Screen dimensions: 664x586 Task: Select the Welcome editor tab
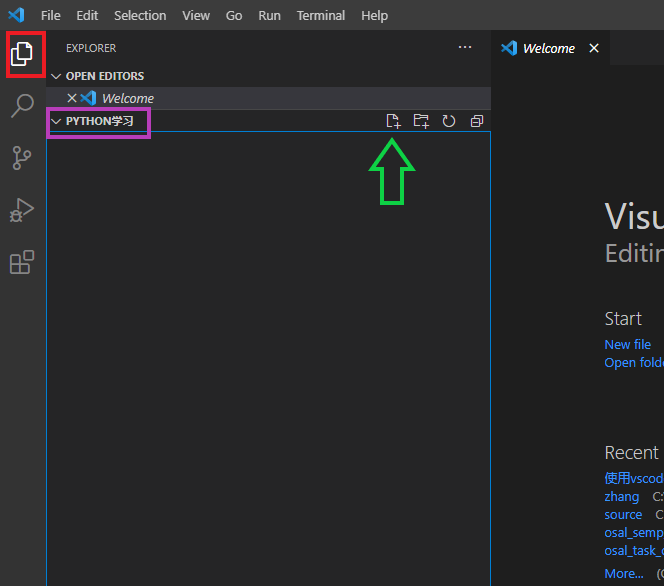click(x=550, y=48)
